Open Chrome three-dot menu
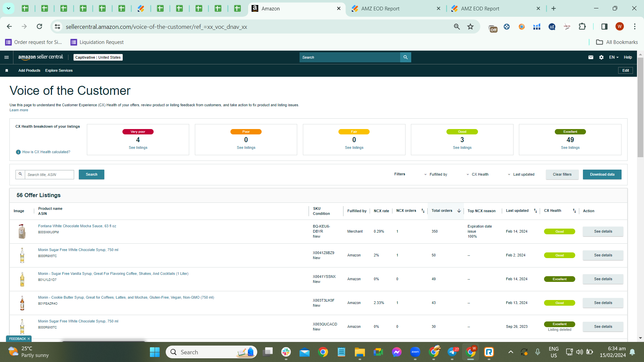The height and width of the screenshot is (362, 644). coord(635,26)
